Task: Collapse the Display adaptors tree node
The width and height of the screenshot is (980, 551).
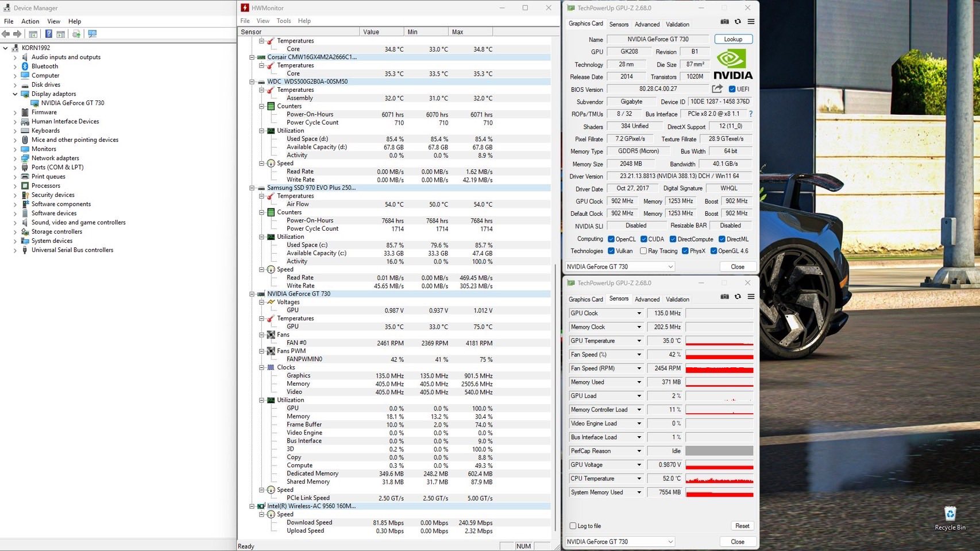Action: tap(15, 94)
